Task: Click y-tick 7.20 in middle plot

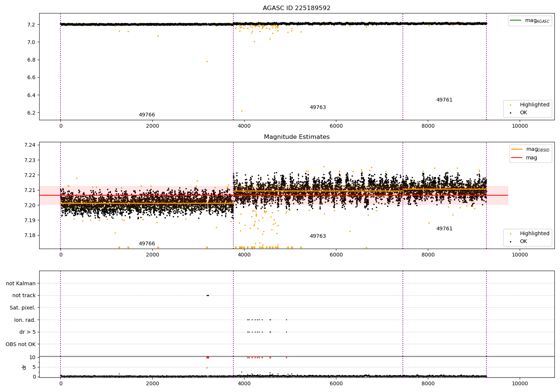Action: click(x=29, y=205)
